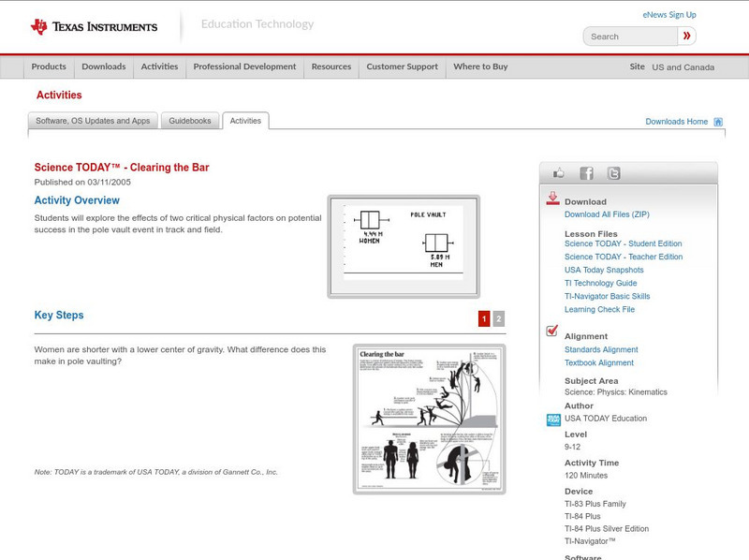
Task: Click the Key Steps heading
Action: coord(59,316)
